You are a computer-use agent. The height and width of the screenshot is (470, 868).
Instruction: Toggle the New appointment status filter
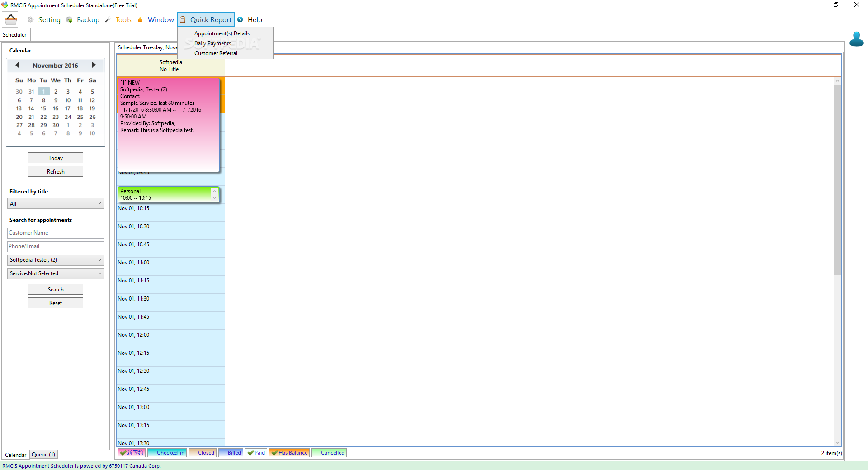pyautogui.click(x=132, y=453)
